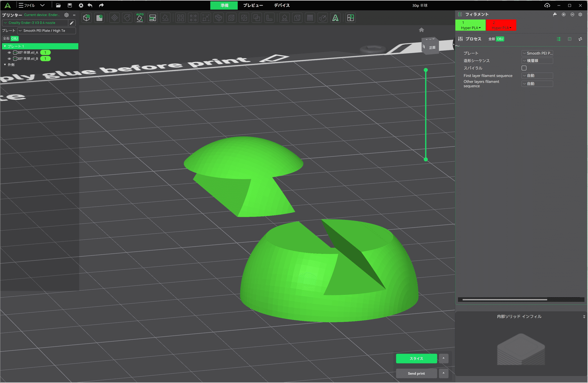Collapse the left panel with the double chevron
This screenshot has width=588, height=383.
(x=74, y=15)
